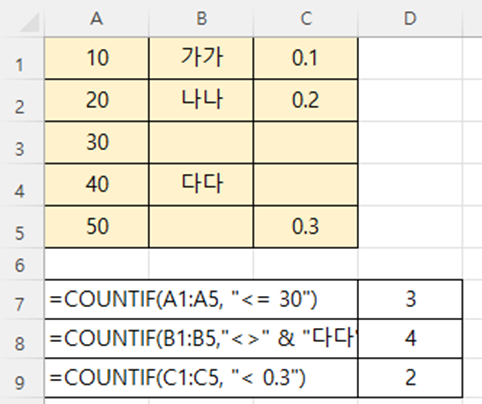
Task: Select row 1 header
Action: click(22, 58)
